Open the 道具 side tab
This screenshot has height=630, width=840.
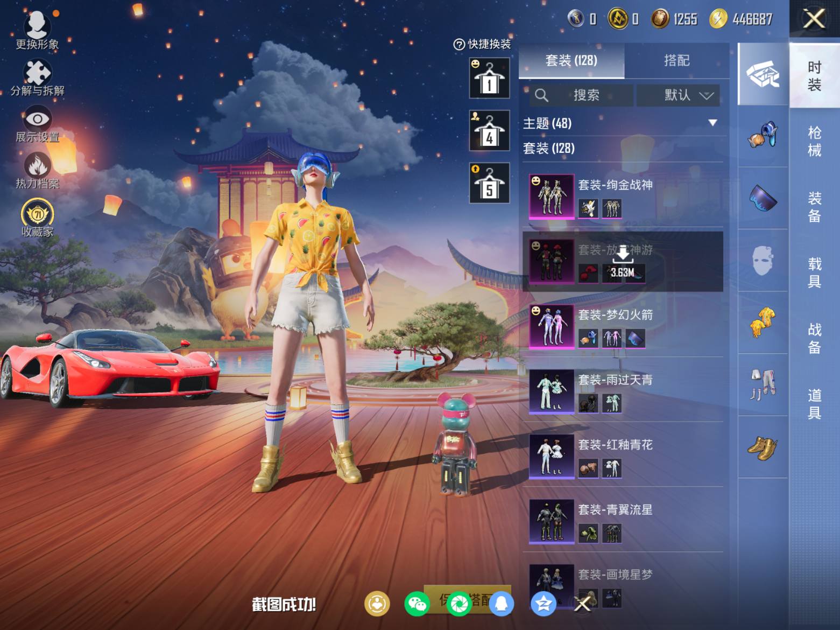(815, 404)
